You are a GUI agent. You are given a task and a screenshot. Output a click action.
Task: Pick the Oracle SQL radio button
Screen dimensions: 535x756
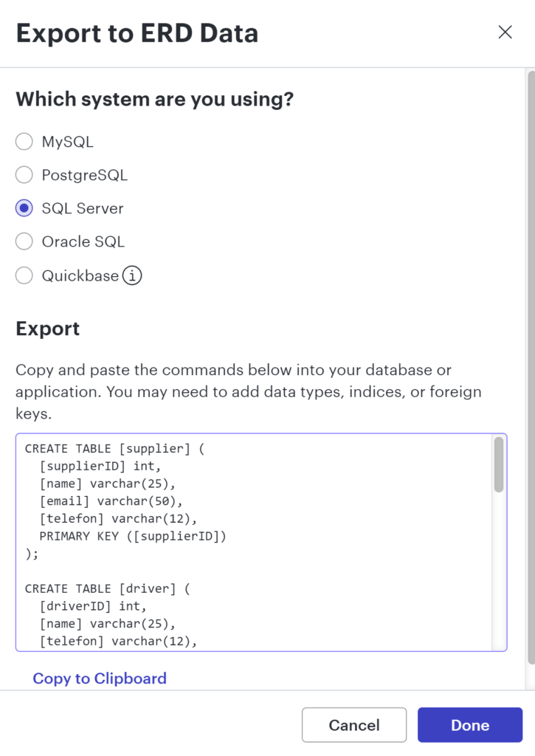coord(24,241)
